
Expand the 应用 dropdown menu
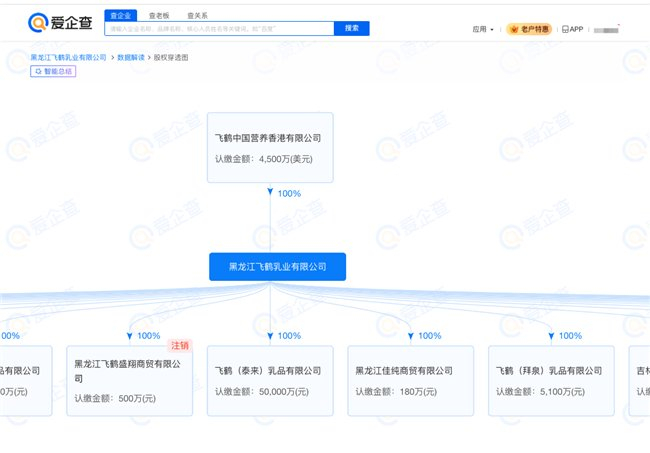(483, 29)
